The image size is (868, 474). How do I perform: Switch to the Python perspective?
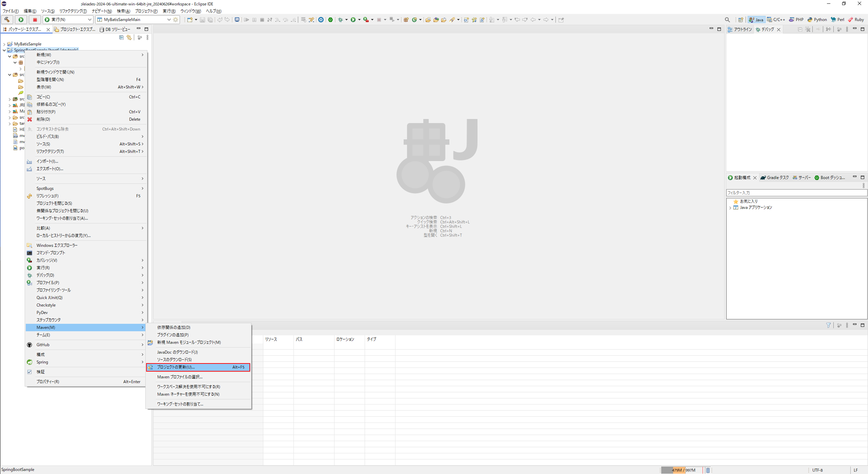(x=817, y=20)
